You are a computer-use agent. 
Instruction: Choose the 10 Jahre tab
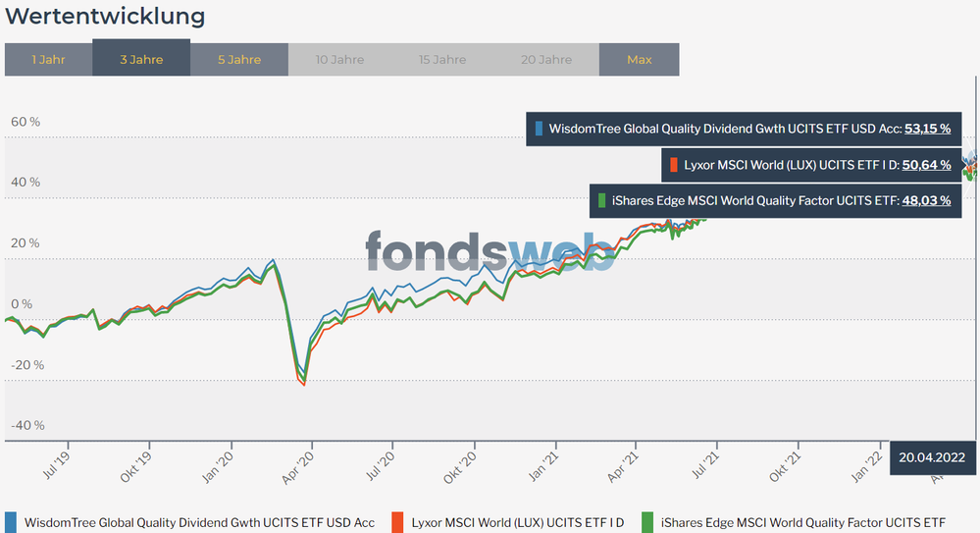pyautogui.click(x=339, y=60)
